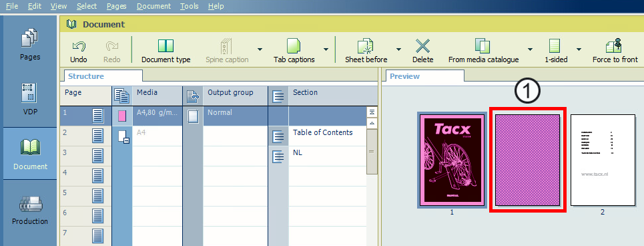644x246 pixels.
Task: Click the section icon beside Table of Contents
Action: pos(278,136)
